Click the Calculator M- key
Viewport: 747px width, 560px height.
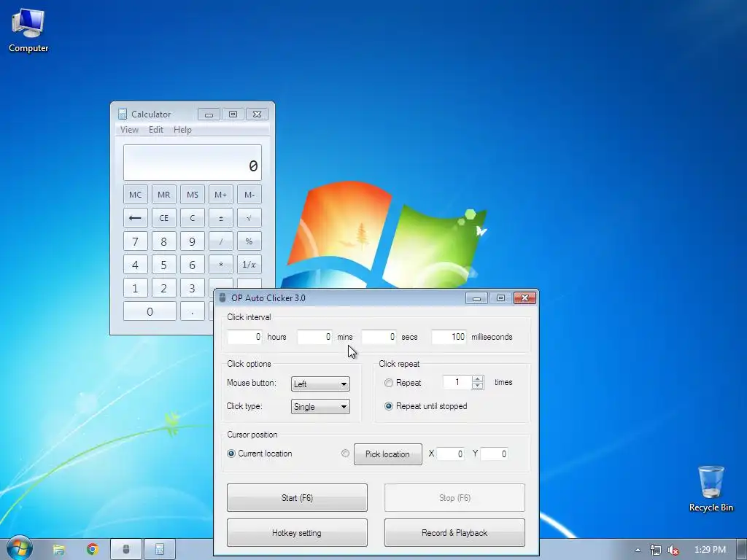pyautogui.click(x=249, y=195)
